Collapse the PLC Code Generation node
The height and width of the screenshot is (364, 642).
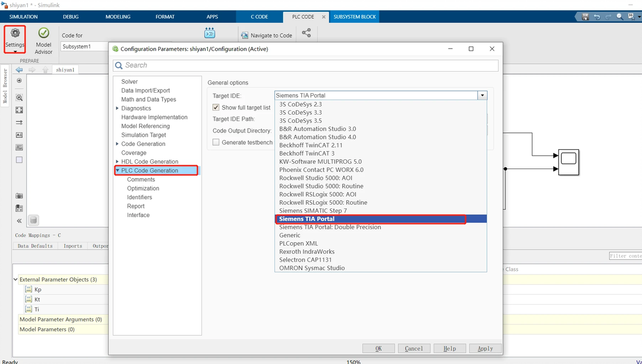point(117,170)
